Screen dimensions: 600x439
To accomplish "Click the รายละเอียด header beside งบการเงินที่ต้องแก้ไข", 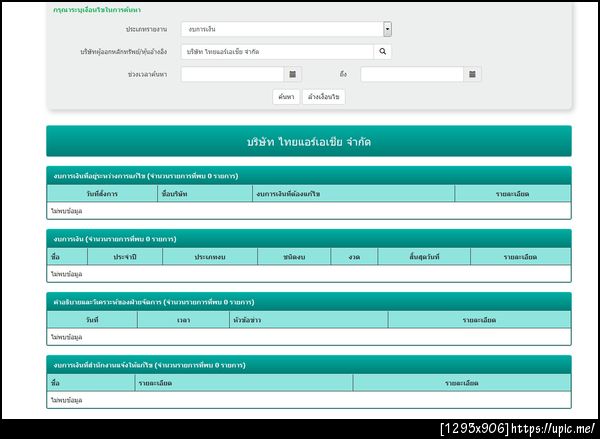I will [x=512, y=194].
